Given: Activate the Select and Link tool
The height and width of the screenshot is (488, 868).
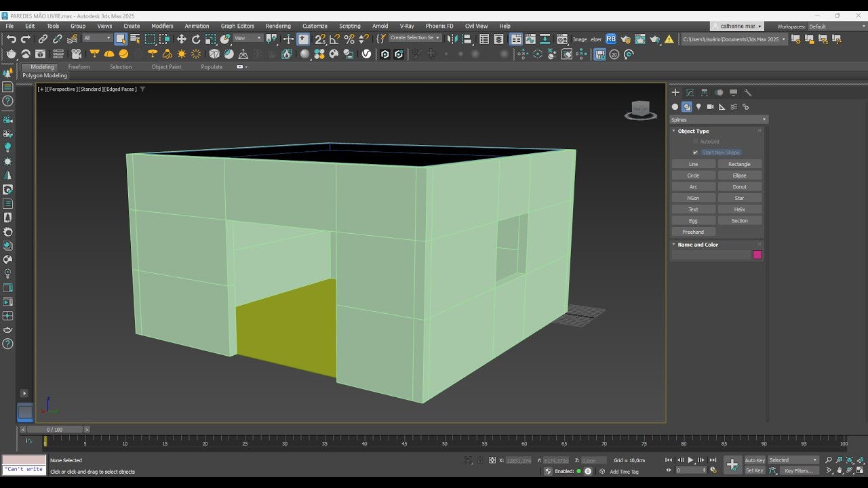Looking at the screenshot, I should pyautogui.click(x=43, y=39).
